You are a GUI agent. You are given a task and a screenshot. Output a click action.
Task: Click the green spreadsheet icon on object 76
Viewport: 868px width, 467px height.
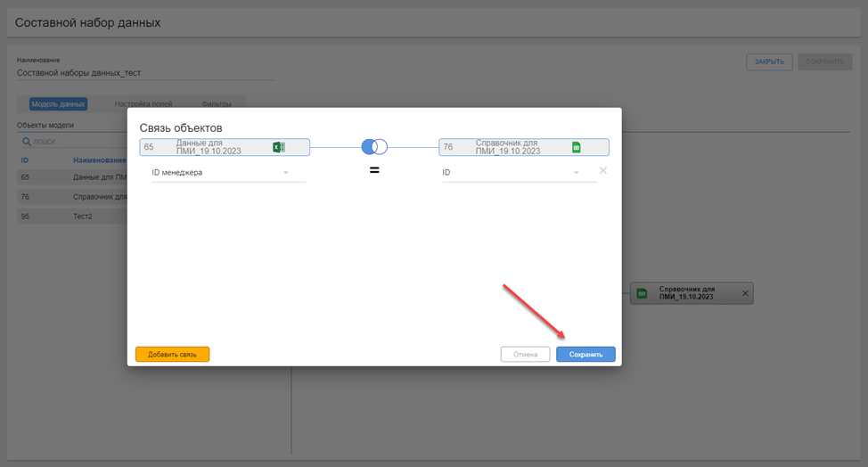pos(576,148)
